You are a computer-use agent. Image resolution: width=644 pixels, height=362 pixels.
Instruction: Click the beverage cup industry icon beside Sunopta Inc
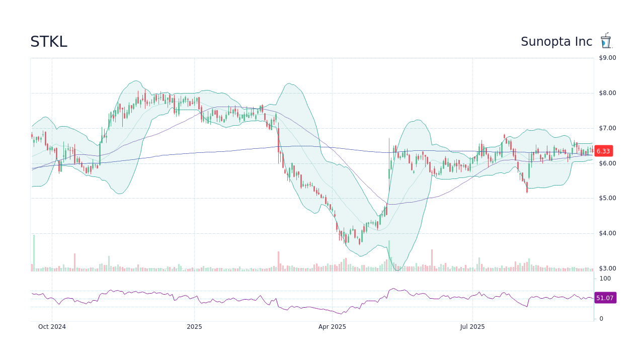click(606, 40)
